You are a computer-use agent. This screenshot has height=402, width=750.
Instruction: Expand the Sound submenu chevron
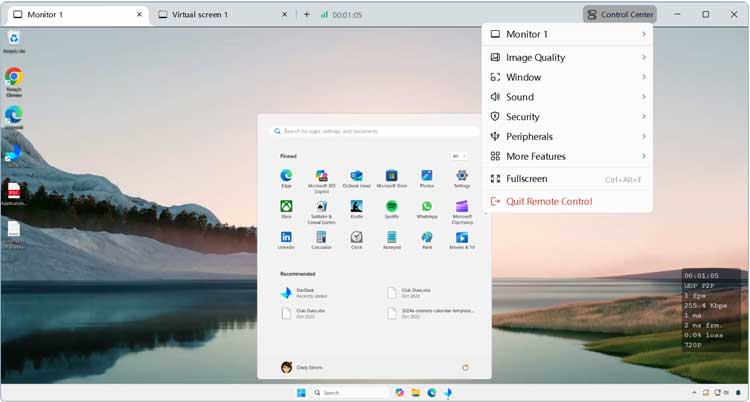point(643,97)
